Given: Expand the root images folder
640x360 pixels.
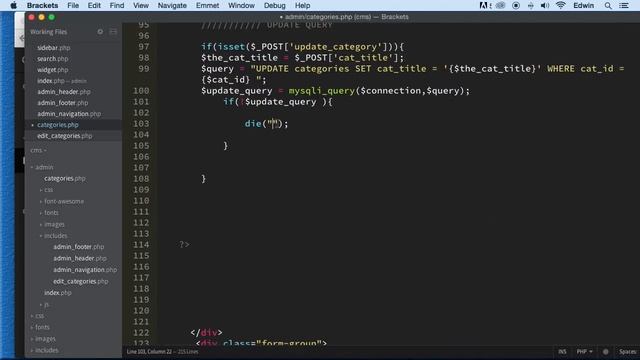Looking at the screenshot, I should [x=32, y=338].
